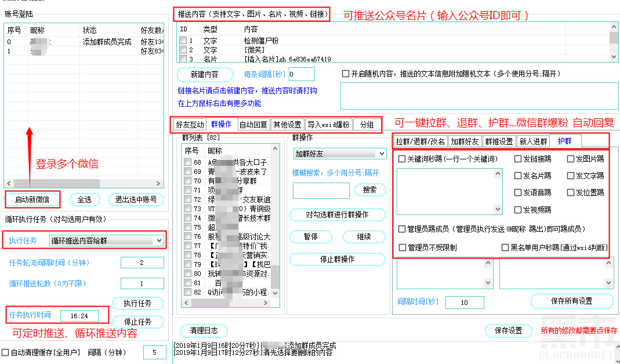This screenshot has height=364, width=620.
Task: Open the 拉群/退群/改名 tab
Action: click(420, 141)
